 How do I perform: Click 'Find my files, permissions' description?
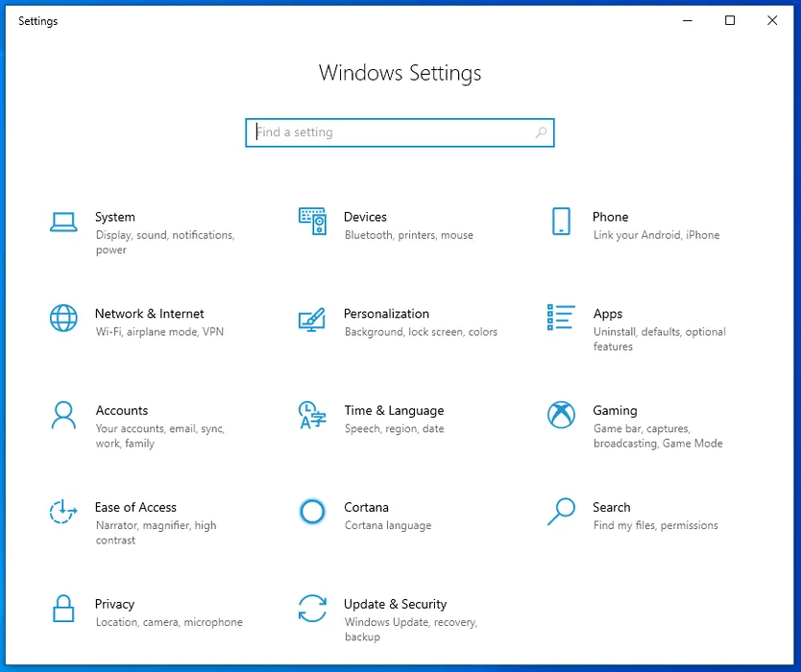(x=655, y=525)
